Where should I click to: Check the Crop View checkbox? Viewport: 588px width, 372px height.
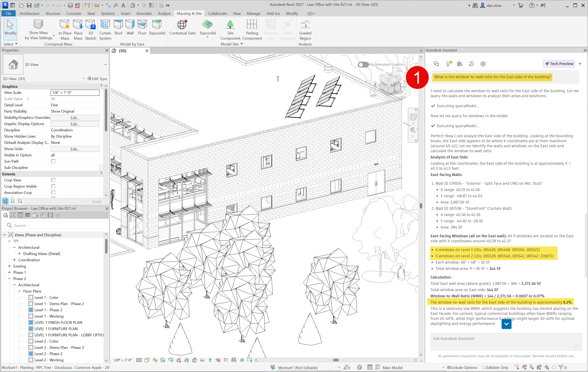click(53, 180)
